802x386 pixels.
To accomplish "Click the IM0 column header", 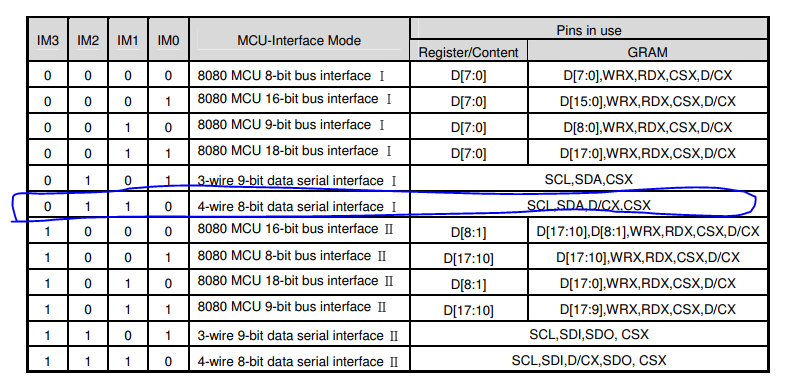I will pos(168,40).
